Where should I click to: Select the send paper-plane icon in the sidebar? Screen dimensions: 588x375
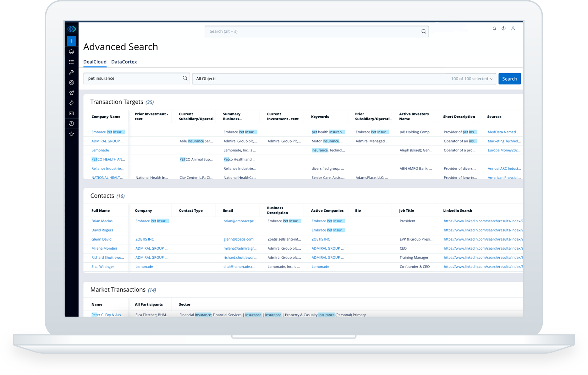(x=71, y=93)
